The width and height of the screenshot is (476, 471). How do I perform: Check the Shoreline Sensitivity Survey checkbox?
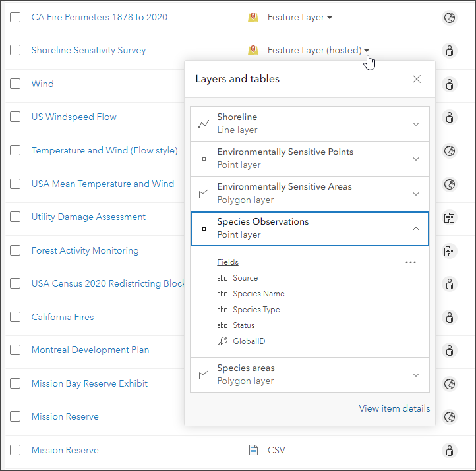15,50
